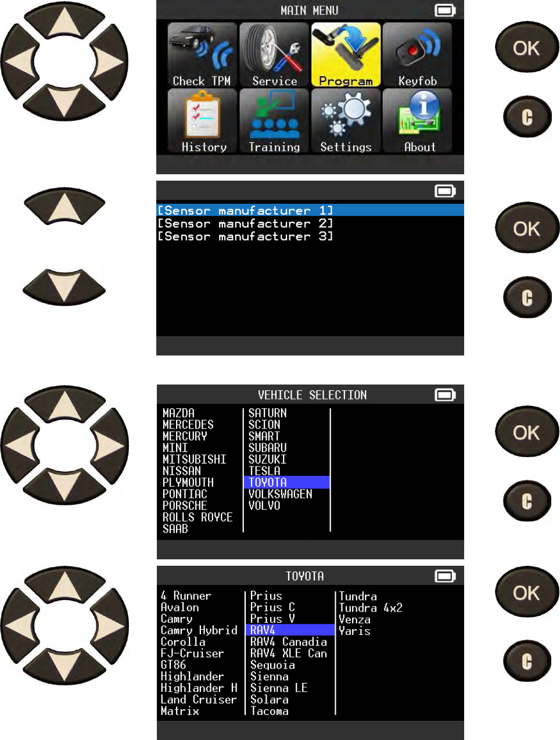Image resolution: width=560 pixels, height=740 pixels.
Task: Tap the left arrow beside the VEHICLE SELECTION screen
Action: point(20,446)
